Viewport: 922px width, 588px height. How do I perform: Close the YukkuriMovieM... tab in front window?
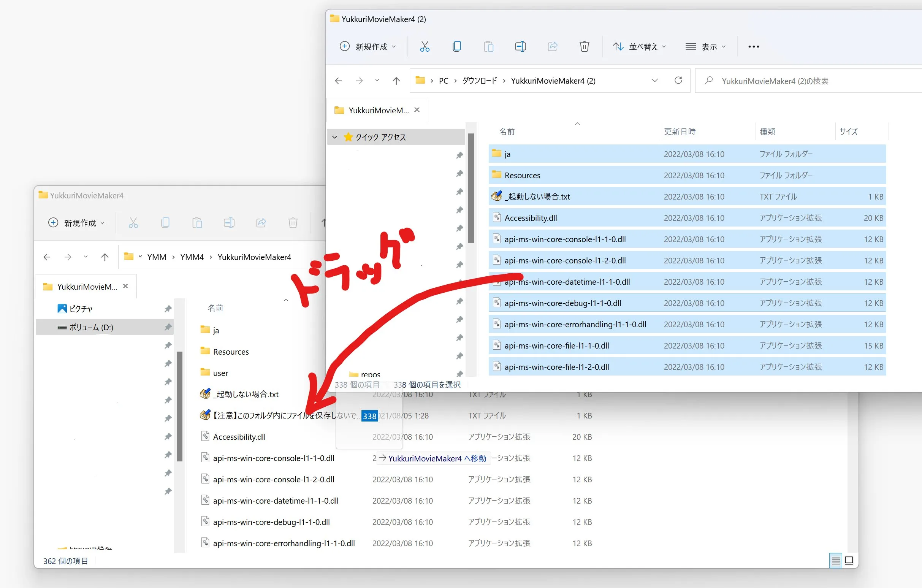pos(417,110)
